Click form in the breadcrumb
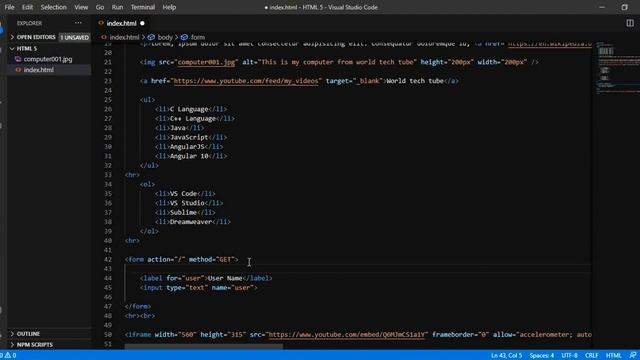This screenshot has width=640, height=360. [x=198, y=37]
